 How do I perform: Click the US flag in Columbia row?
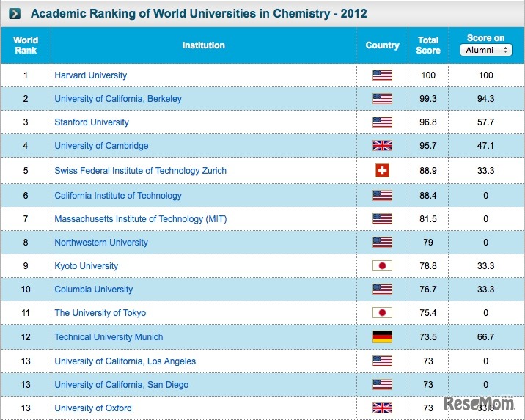pos(382,289)
